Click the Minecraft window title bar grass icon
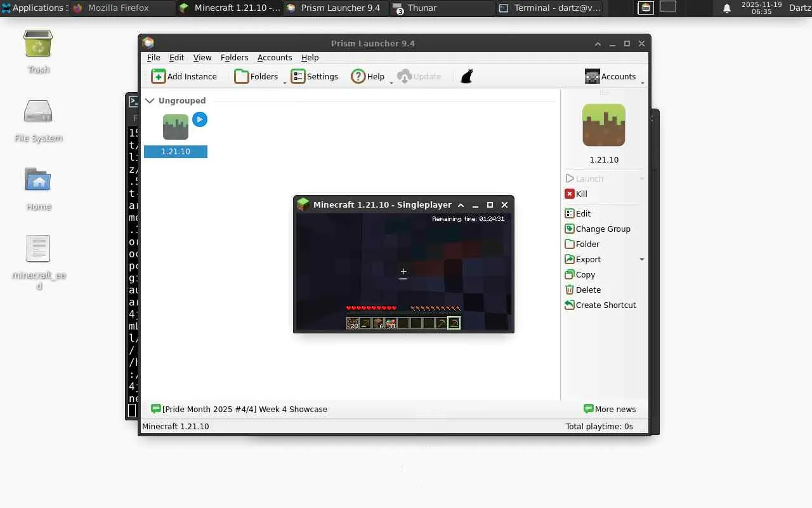 pyautogui.click(x=303, y=204)
